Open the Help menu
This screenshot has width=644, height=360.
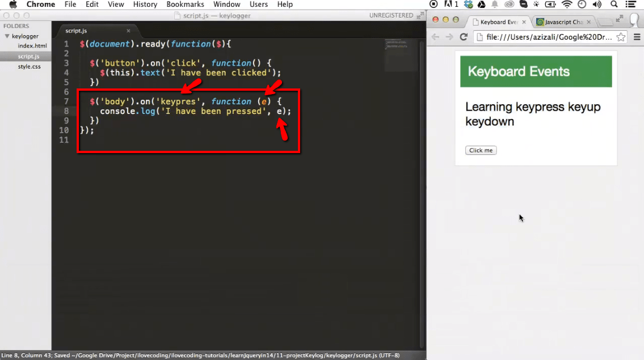click(285, 4)
